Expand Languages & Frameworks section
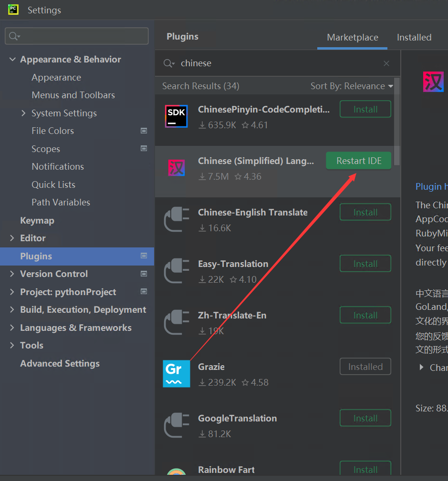Viewport: 448px width, 481px height. 12,327
